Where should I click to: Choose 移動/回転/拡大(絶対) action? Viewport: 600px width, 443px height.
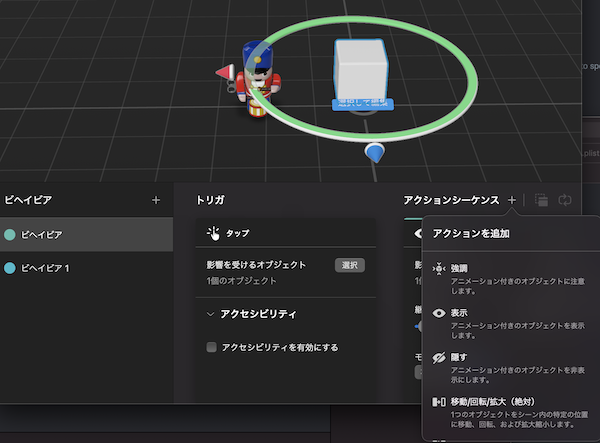click(x=510, y=412)
